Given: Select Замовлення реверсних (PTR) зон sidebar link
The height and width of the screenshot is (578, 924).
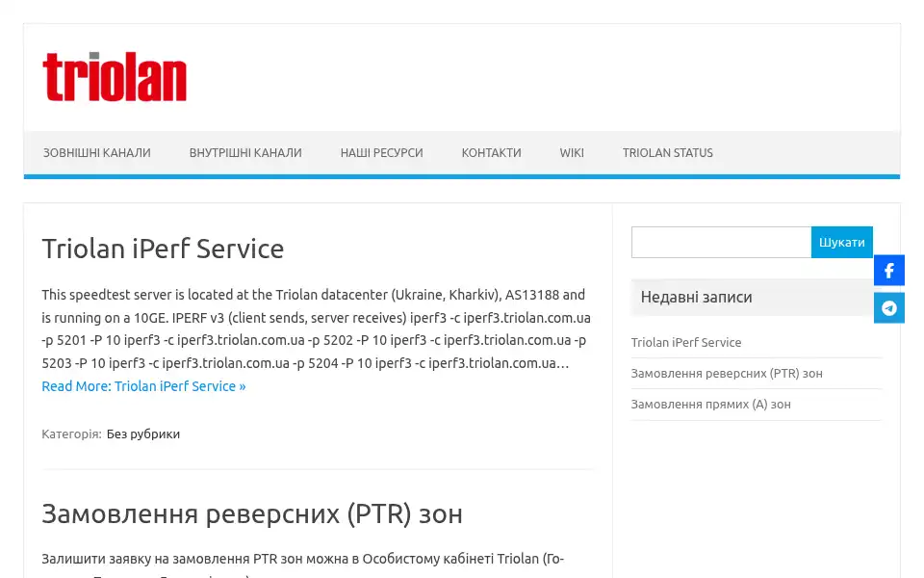Looking at the screenshot, I should click(x=727, y=374).
